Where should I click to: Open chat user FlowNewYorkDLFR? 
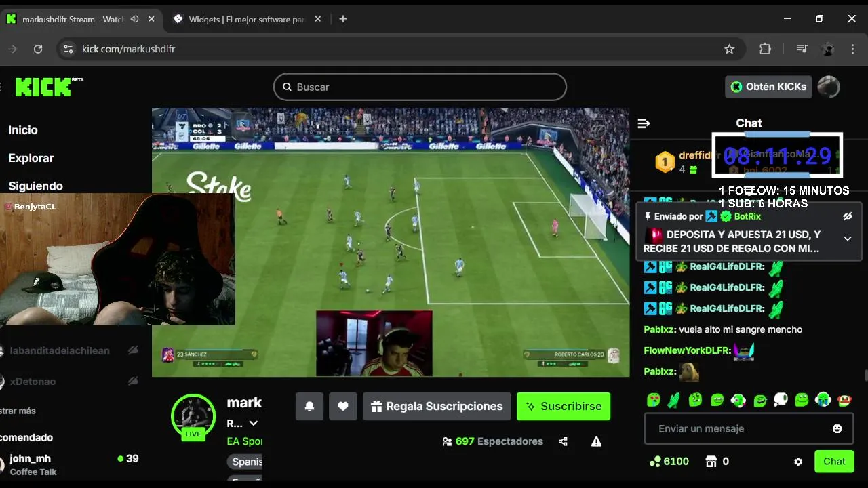[x=687, y=350]
